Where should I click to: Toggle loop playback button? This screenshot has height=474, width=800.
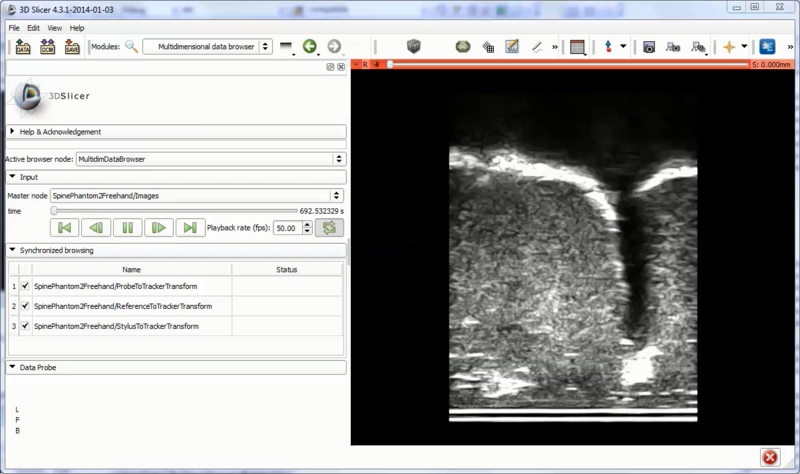(x=329, y=228)
